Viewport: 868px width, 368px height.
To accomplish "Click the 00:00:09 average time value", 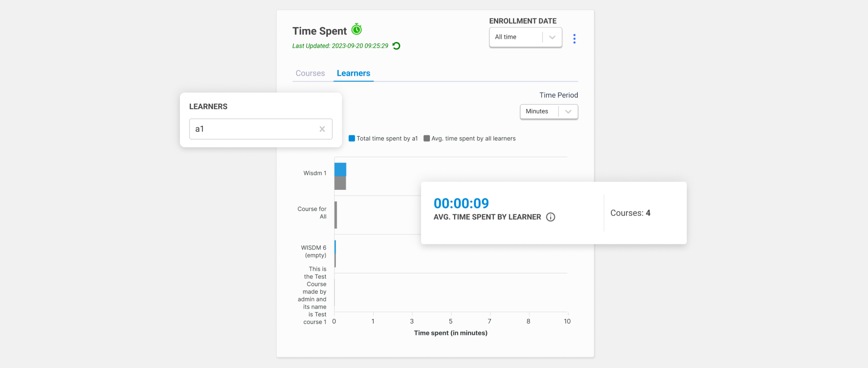I will (461, 204).
